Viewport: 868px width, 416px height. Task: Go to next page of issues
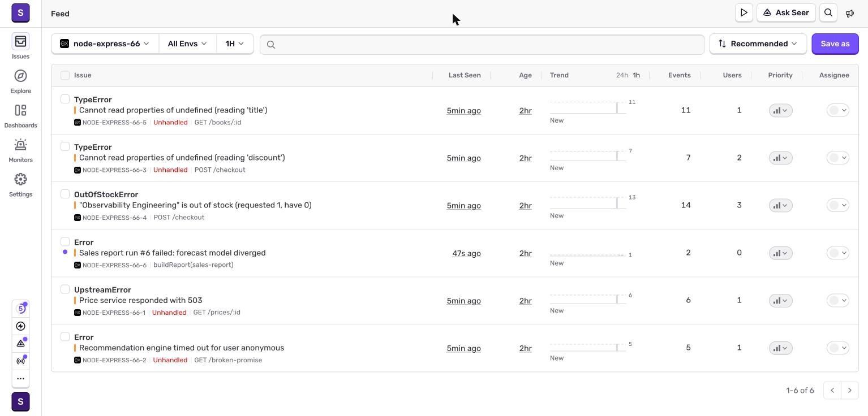(850, 390)
